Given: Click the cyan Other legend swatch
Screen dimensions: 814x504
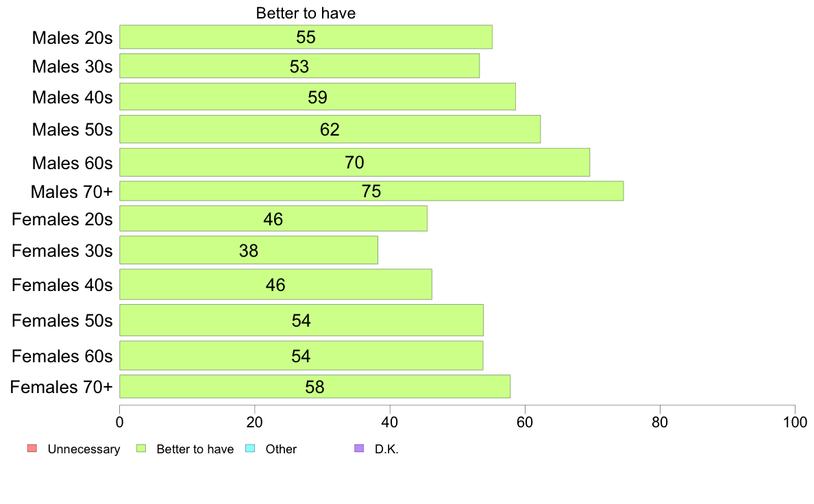Looking at the screenshot, I should (x=249, y=449).
